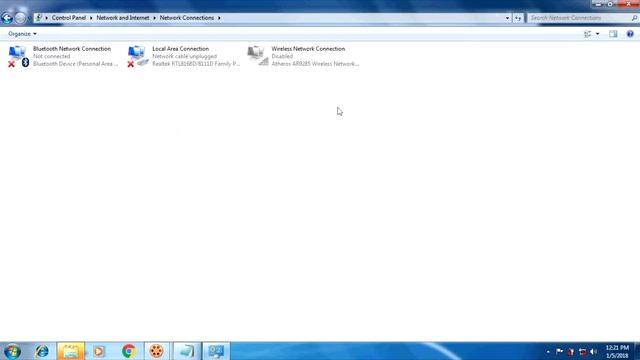The height and width of the screenshot is (360, 640).
Task: Show hidden tray icons arrow
Action: pyautogui.click(x=548, y=351)
